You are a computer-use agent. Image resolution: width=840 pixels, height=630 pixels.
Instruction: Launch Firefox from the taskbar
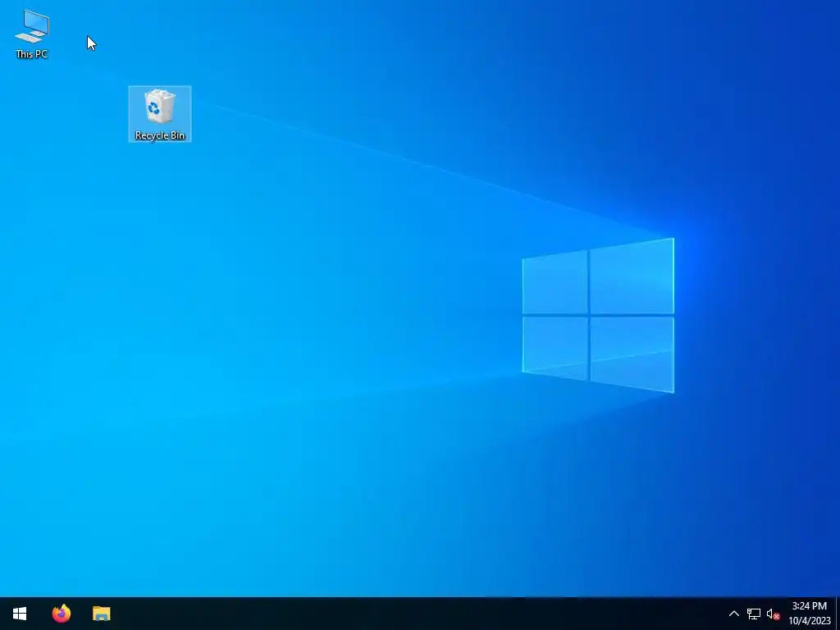pos(61,614)
